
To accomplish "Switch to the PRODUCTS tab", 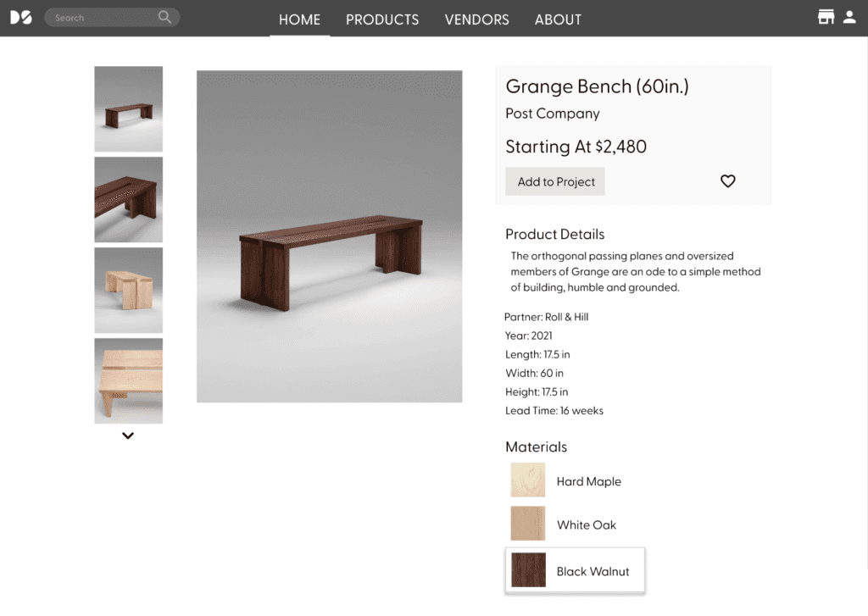I will pos(382,19).
